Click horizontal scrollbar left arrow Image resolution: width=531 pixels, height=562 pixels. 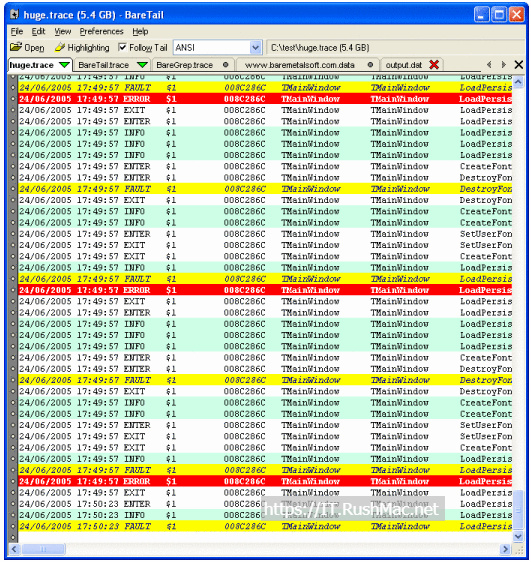coord(14,549)
